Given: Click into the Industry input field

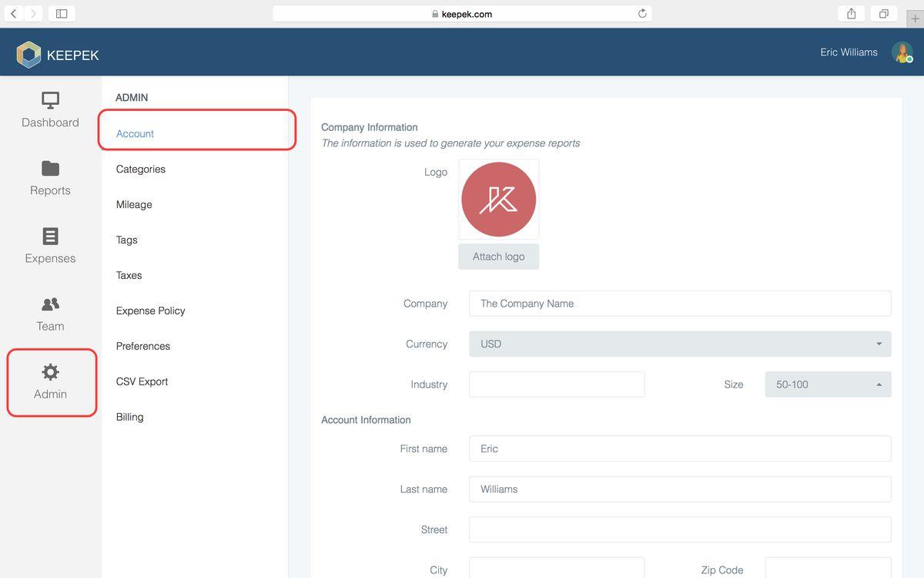Looking at the screenshot, I should 557,385.
